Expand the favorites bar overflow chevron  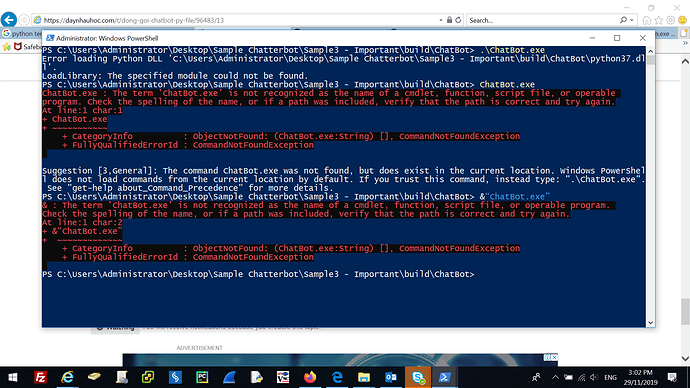coord(685,43)
